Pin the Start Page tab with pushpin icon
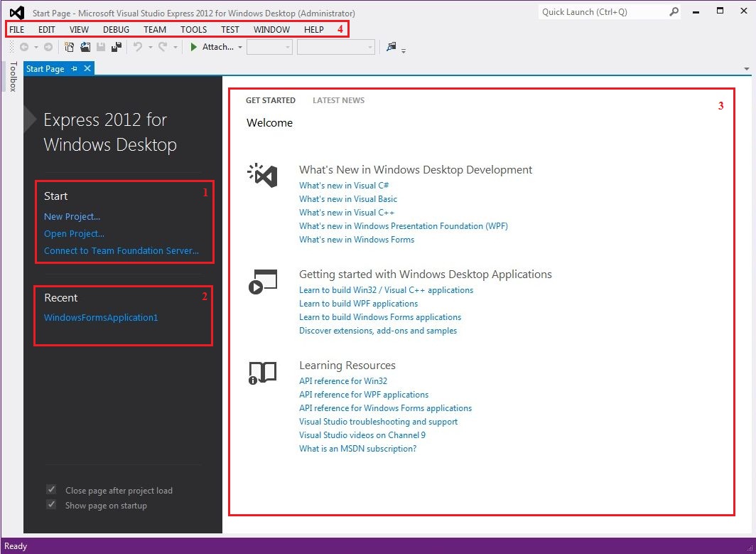This screenshot has width=756, height=554. click(x=75, y=69)
